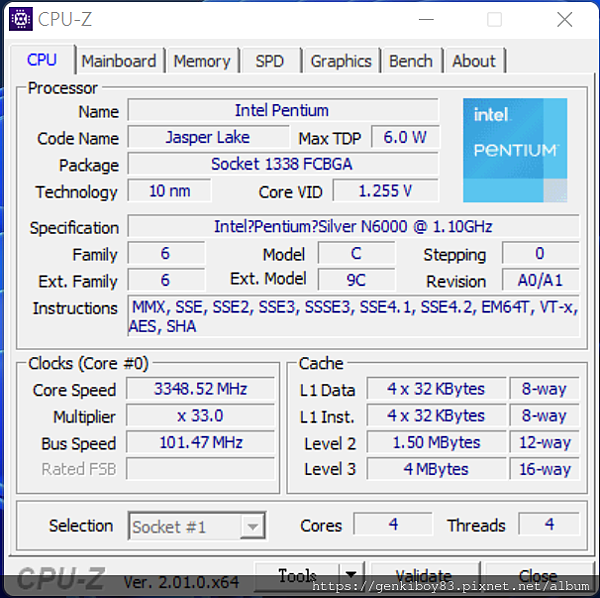
Task: Click the Intel Pentium logo badge
Action: 515,150
